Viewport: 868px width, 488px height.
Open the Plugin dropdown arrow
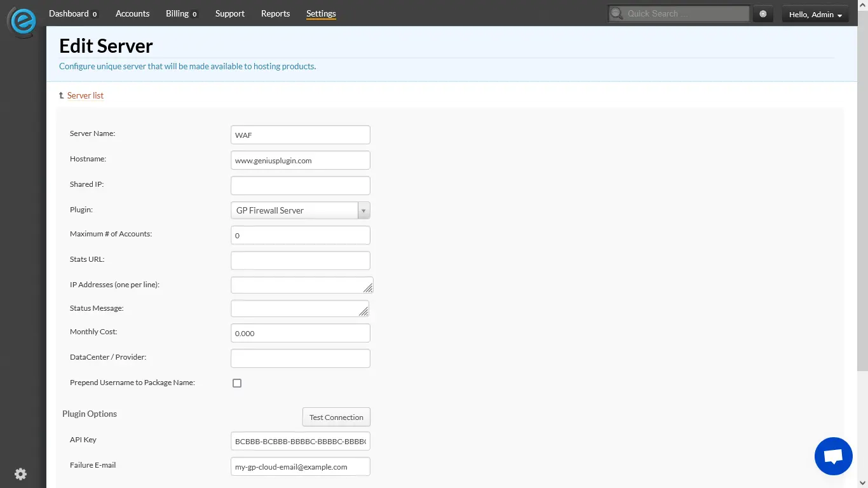tap(363, 210)
